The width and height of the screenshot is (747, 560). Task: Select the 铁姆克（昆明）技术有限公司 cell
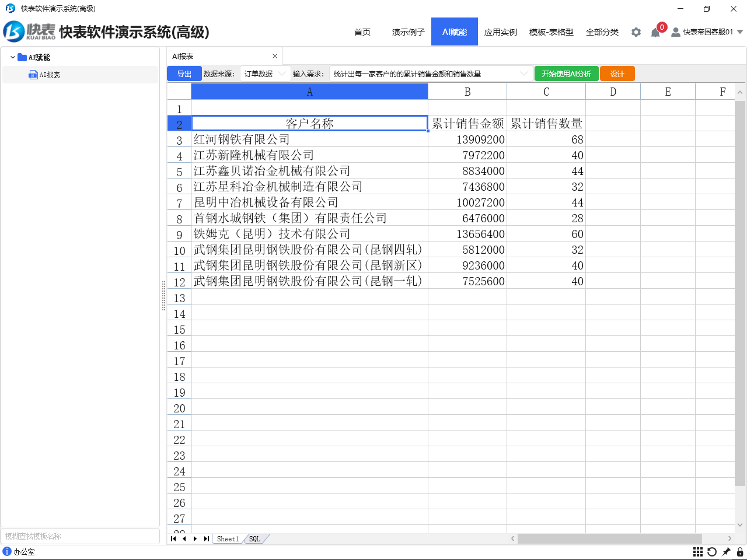pyautogui.click(x=309, y=234)
